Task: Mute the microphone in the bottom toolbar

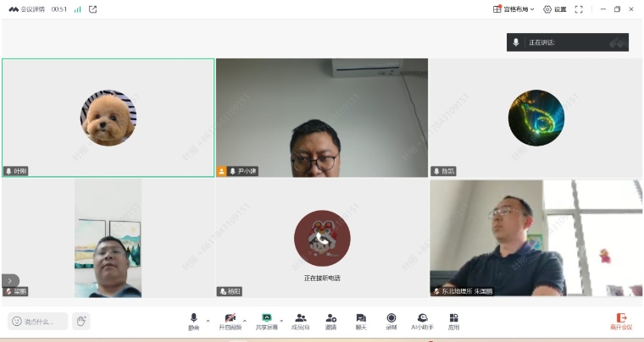Action: 194,320
